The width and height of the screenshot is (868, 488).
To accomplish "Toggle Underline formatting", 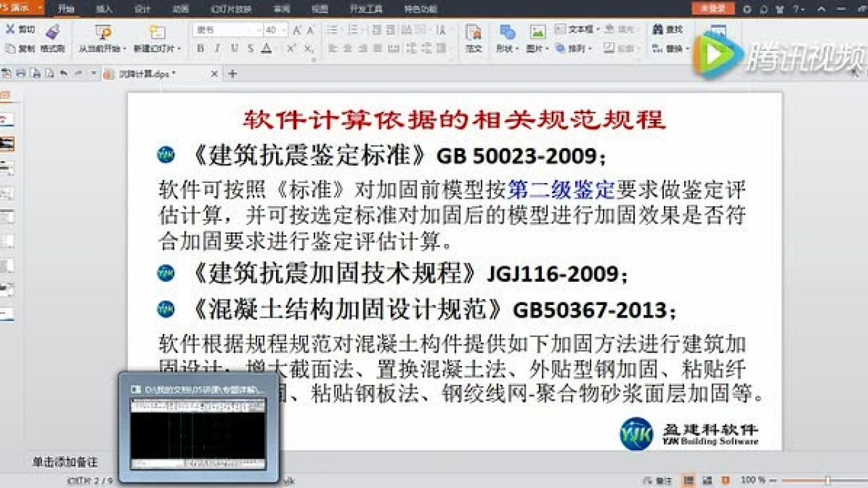I will 235,48.
